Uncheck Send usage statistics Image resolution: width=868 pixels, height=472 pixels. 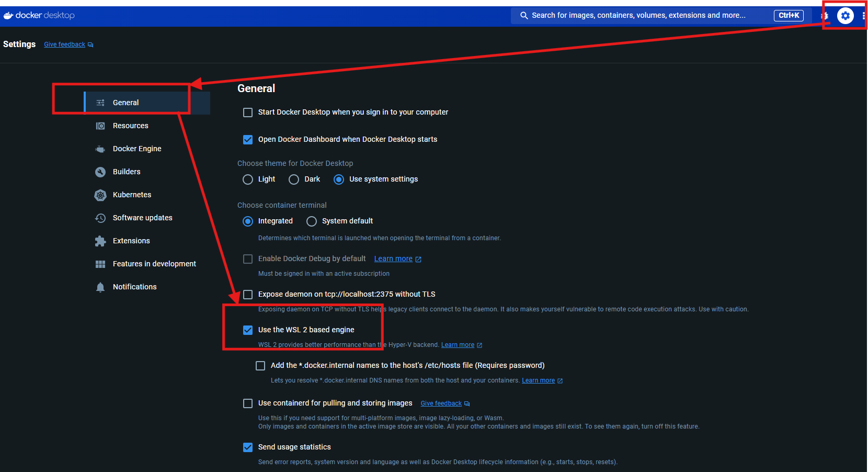(x=248, y=447)
